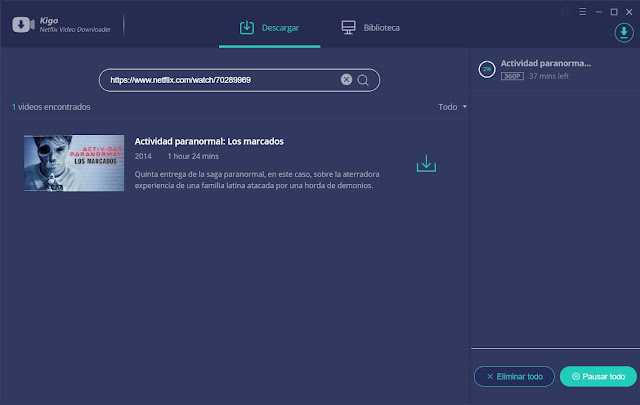Open the Biblioteca tab
640x405 pixels.
[371, 28]
